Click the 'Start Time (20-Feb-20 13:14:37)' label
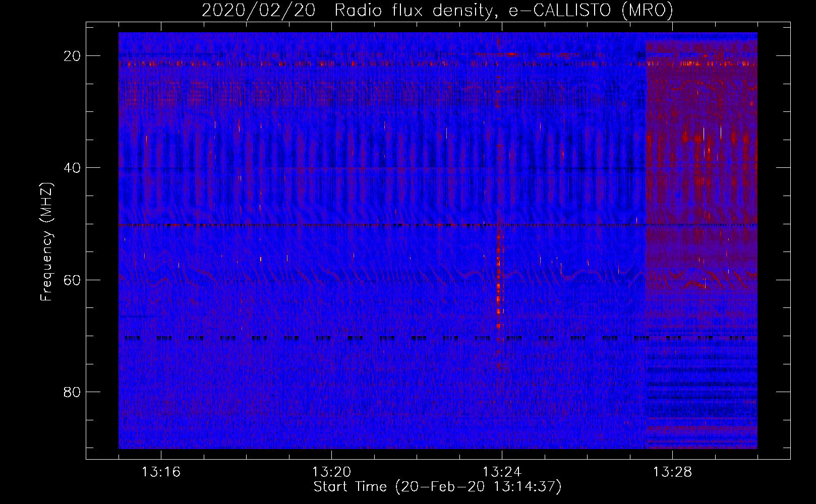Screen dimensions: 816x504 click(437, 487)
